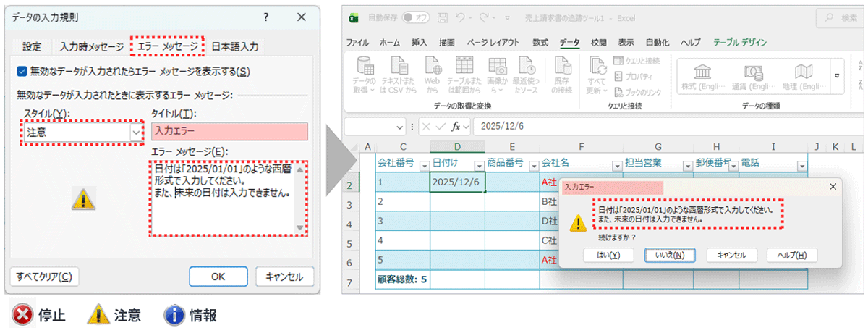Click the error message box scrollbar down arrow
The height and width of the screenshot is (328, 868).
(x=301, y=227)
